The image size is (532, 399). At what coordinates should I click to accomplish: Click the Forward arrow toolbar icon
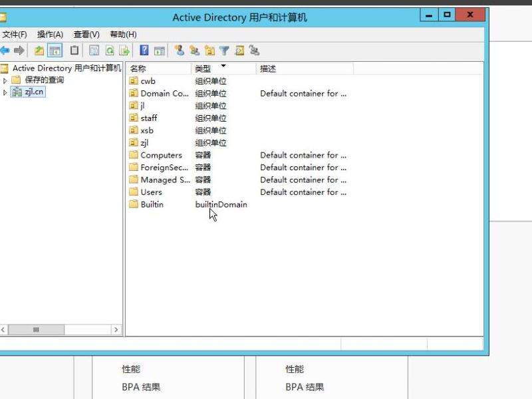pyautogui.click(x=19, y=51)
